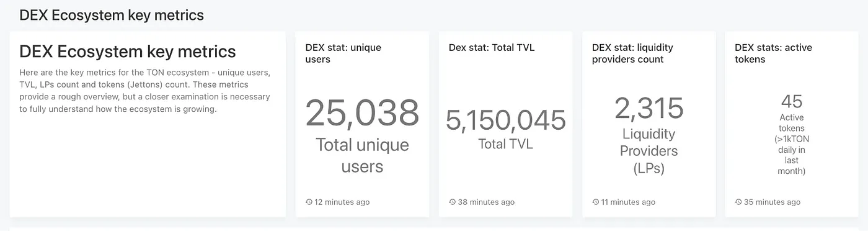Click the refresh clock icon on unique users card
Viewport: 868px width, 231px height.
pyautogui.click(x=309, y=202)
